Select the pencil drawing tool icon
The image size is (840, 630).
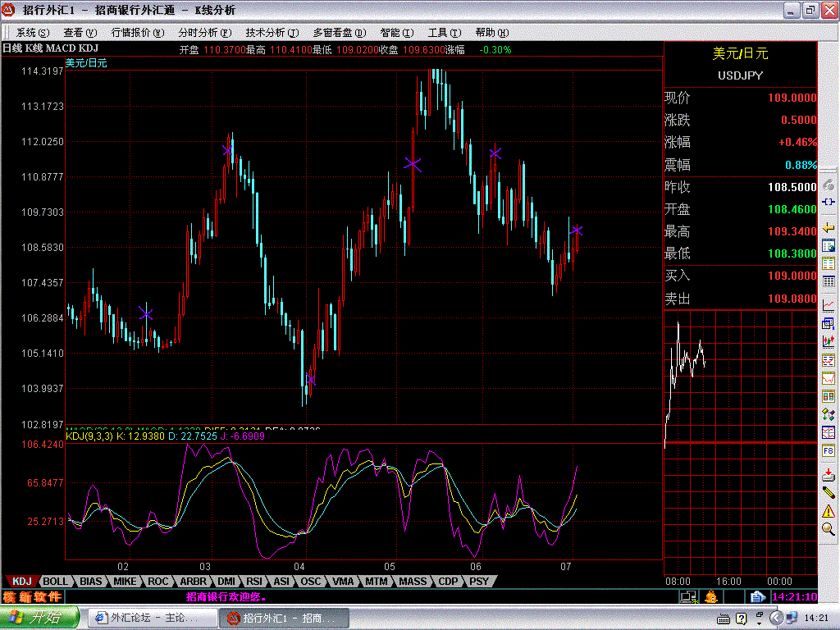(x=829, y=493)
